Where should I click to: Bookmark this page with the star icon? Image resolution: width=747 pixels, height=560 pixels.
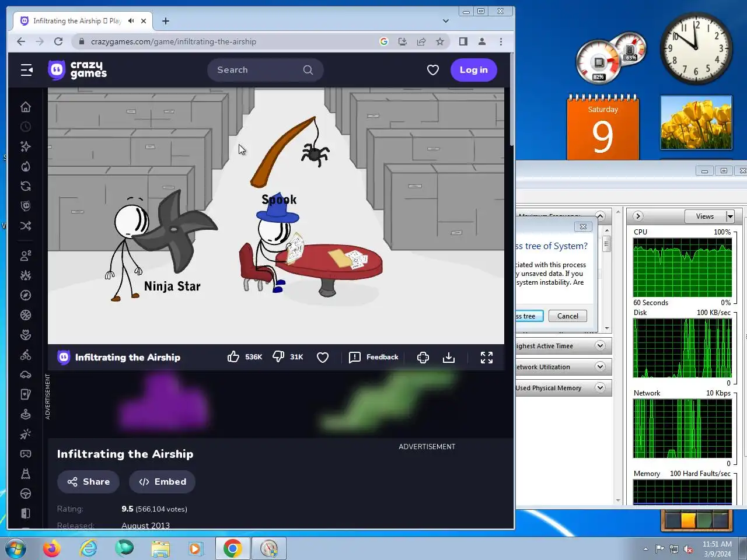440,41
